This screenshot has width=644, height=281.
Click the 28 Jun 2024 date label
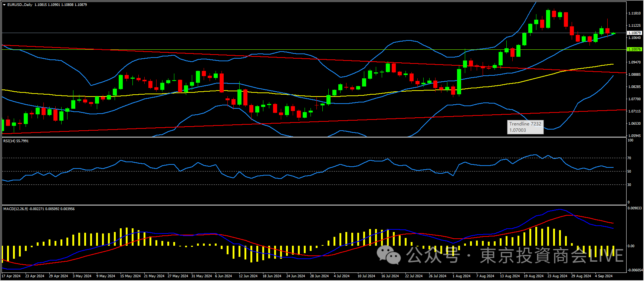(x=319, y=276)
